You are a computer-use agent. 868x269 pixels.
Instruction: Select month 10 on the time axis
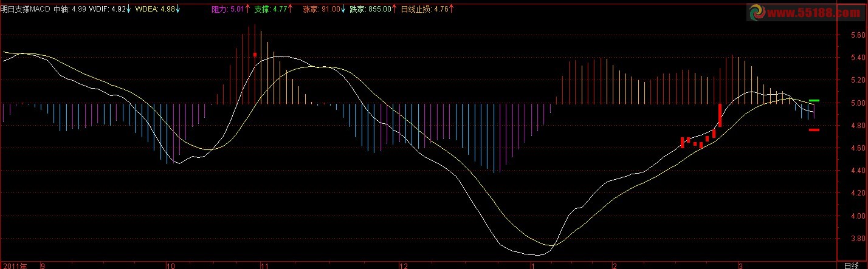tap(171, 265)
